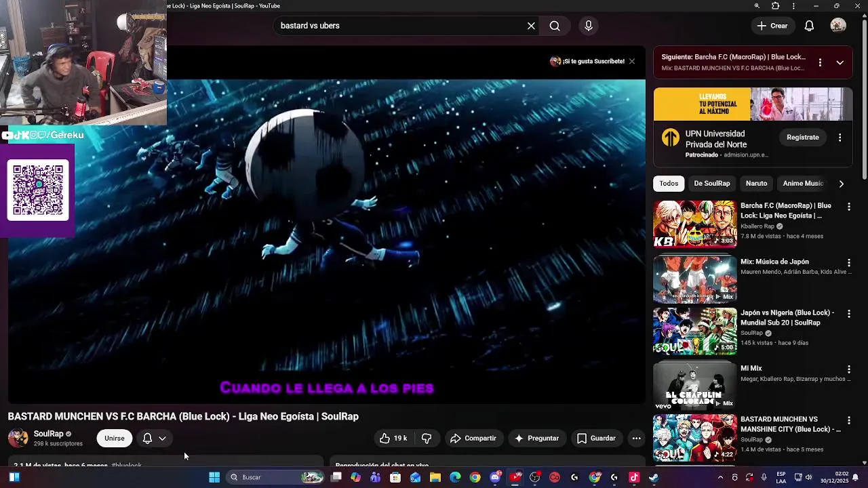Open Windows Start menu

tap(214, 477)
